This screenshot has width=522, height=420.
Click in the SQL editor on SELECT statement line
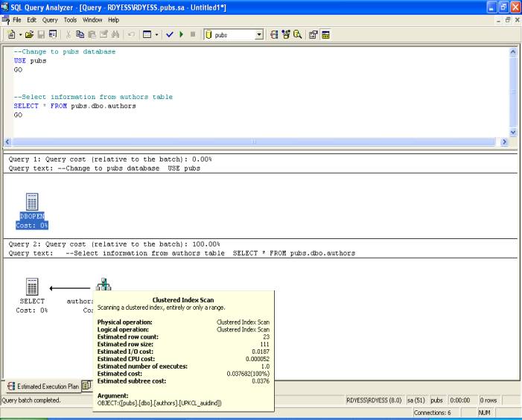pos(74,106)
